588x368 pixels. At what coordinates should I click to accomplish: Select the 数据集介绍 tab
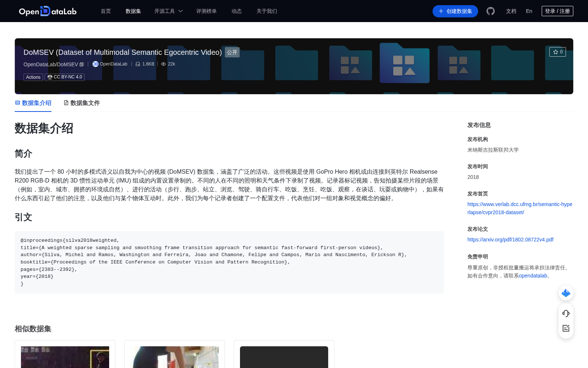[33, 103]
